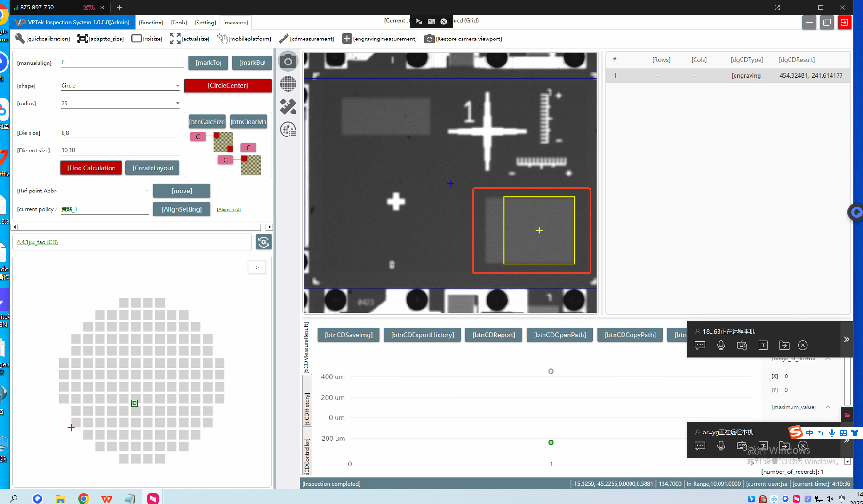The height and width of the screenshot is (504, 863).
Task: Click the green selected die on wafer map
Action: point(135,403)
